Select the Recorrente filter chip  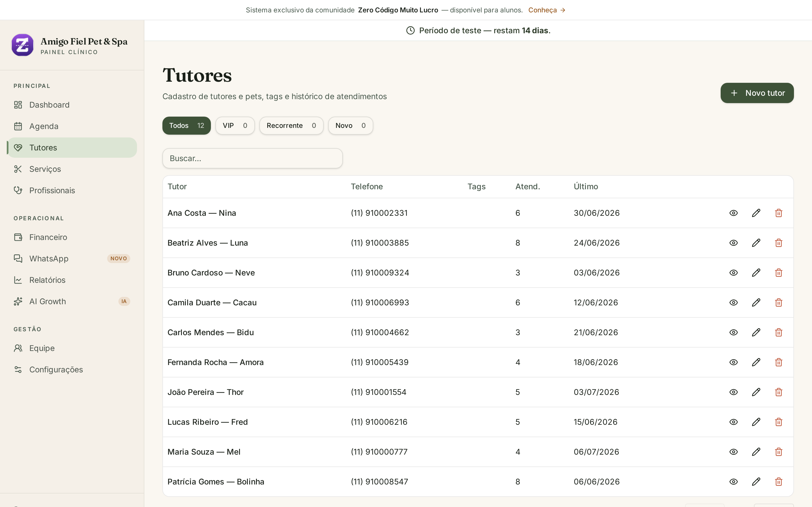(x=291, y=125)
